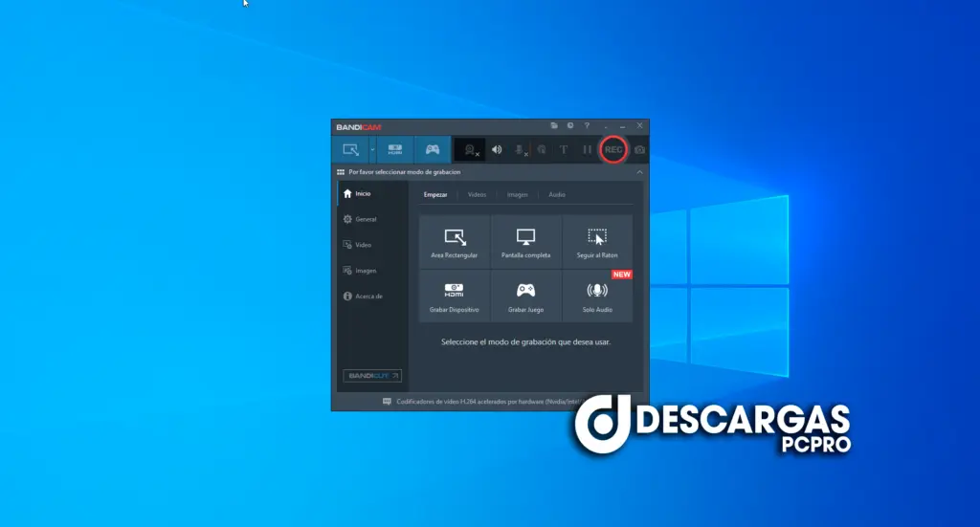Viewport: 980px width, 527px height.
Task: Open Imagen settings in the sidebar
Action: point(372,271)
